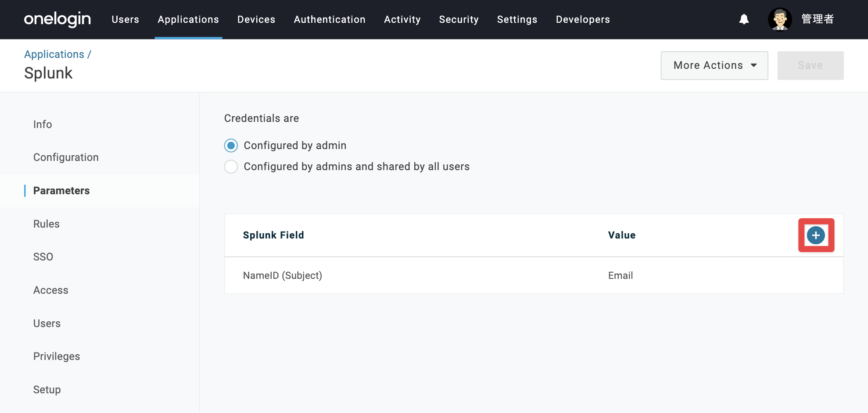This screenshot has height=413, width=868.
Task: Open the Authentication menu
Action: (330, 19)
